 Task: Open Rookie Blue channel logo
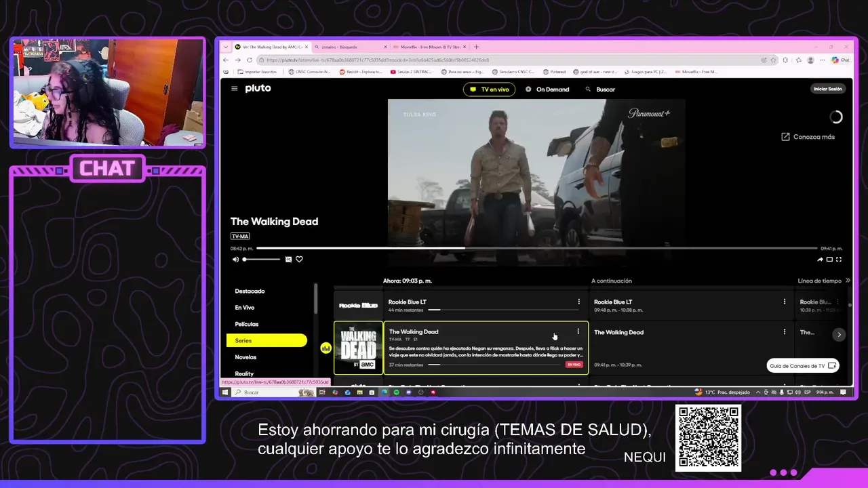[x=358, y=306]
